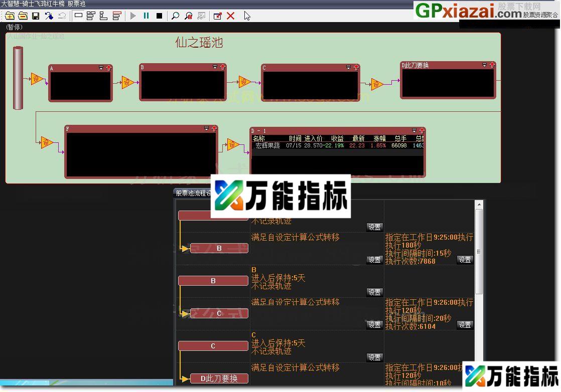Toggle the pin arrow on block D此刀要换
561x392 pixels.
(x=492, y=65)
